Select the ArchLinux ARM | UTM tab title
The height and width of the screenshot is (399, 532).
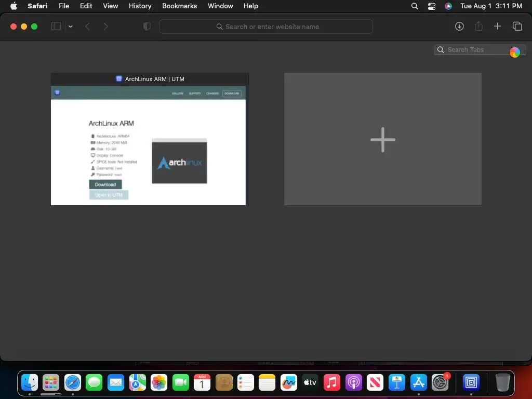[x=154, y=79]
